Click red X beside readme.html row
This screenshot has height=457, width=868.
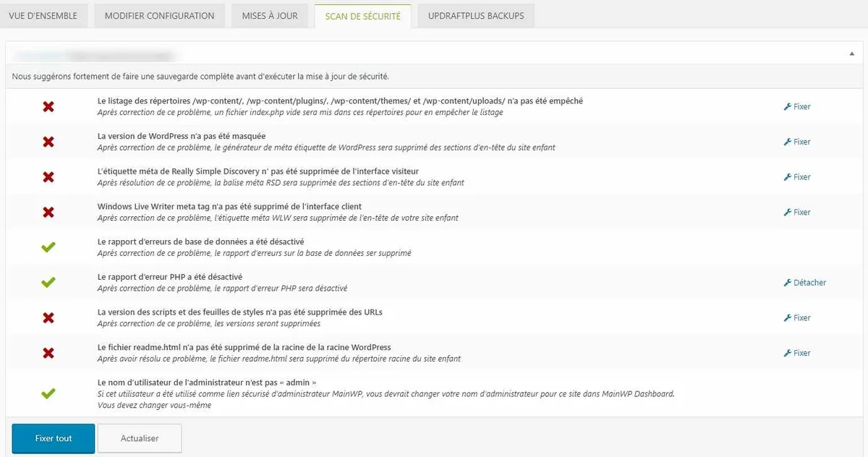[x=48, y=354]
